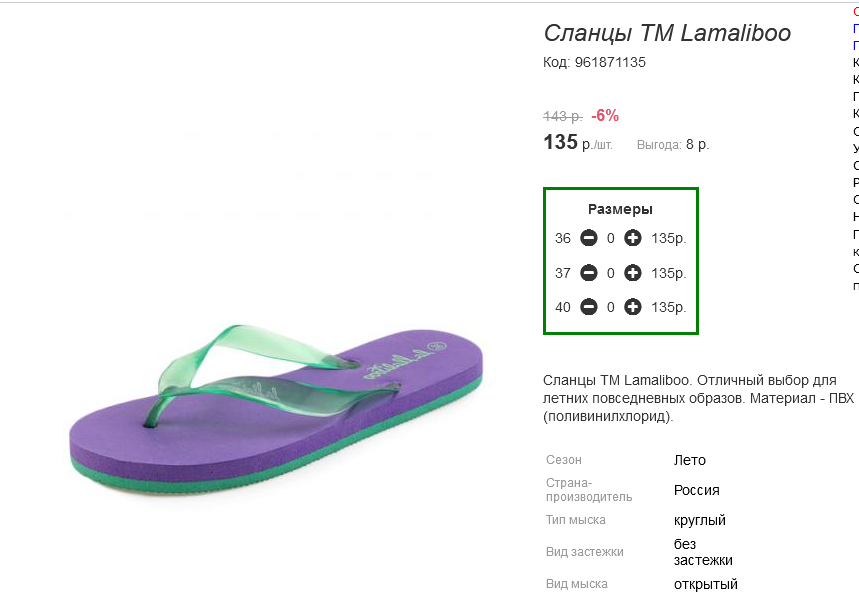Click the Россия country value

696,490
